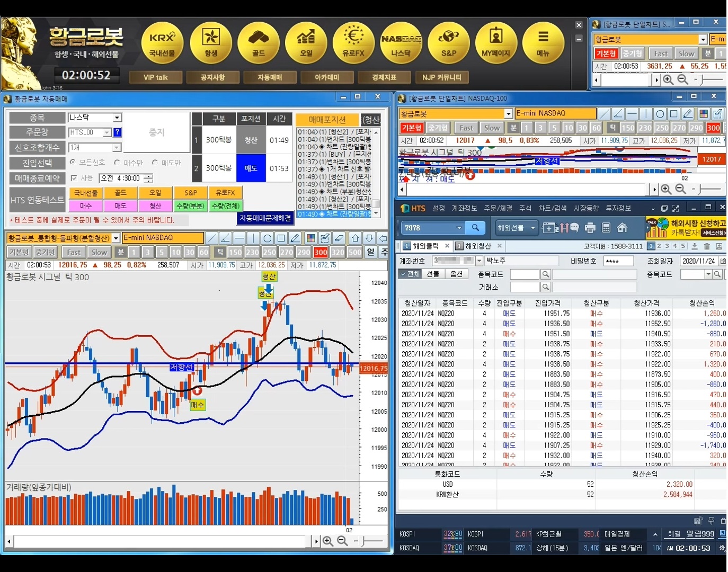Zoom in on the main chart with magnifier plus

pyautogui.click(x=328, y=541)
